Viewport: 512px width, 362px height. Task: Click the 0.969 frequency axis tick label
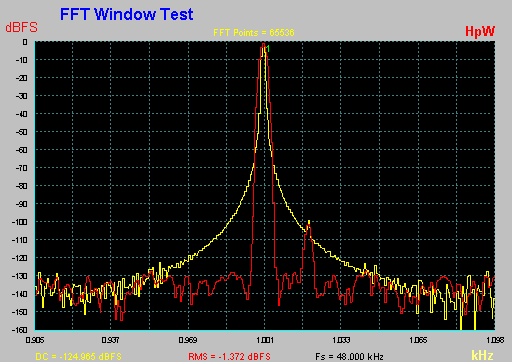[x=188, y=340]
